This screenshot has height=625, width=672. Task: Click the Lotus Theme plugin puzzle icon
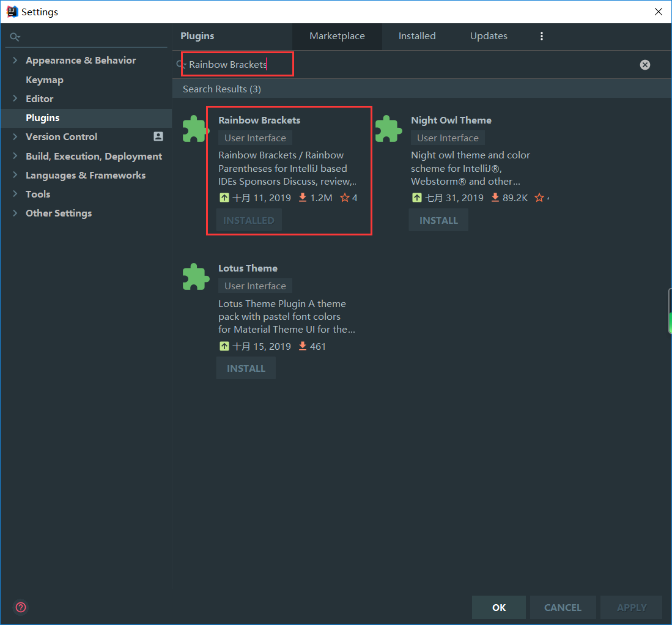[x=196, y=277]
